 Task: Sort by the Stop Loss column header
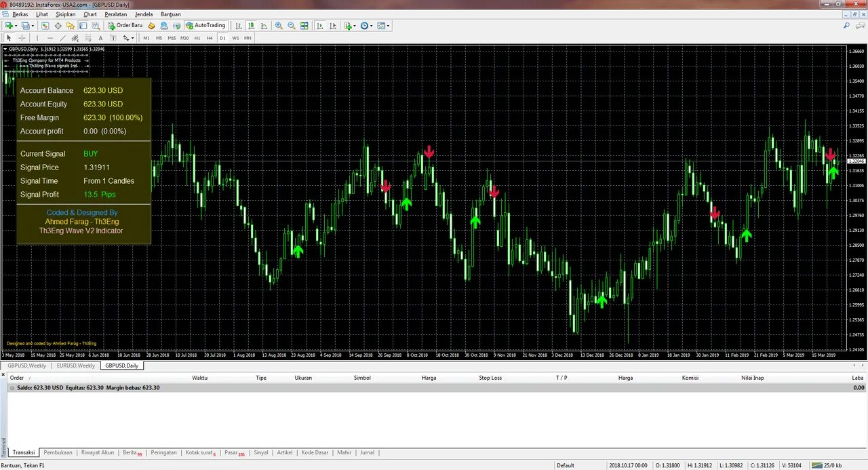point(490,378)
